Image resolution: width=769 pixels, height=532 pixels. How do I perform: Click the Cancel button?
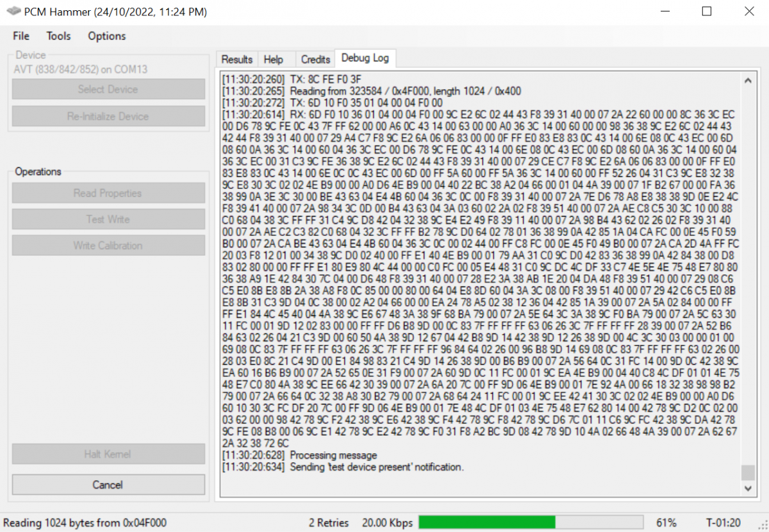pyautogui.click(x=108, y=485)
